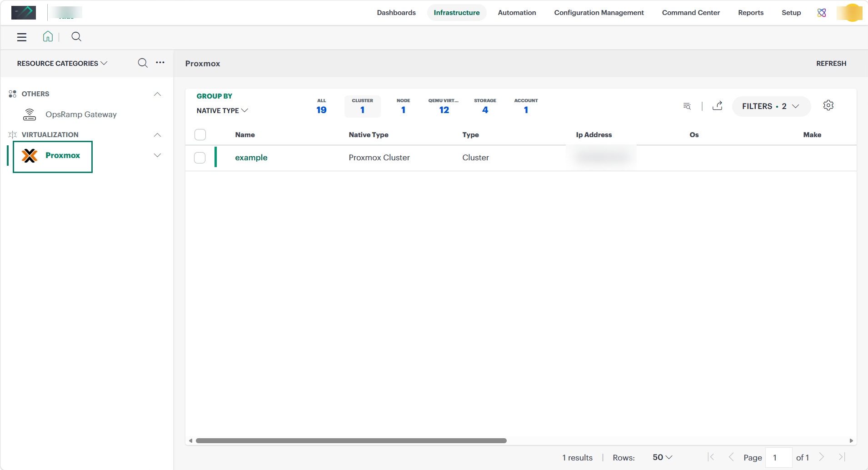Sort by the Native Type column header
The width and height of the screenshot is (868, 470).
coord(369,135)
